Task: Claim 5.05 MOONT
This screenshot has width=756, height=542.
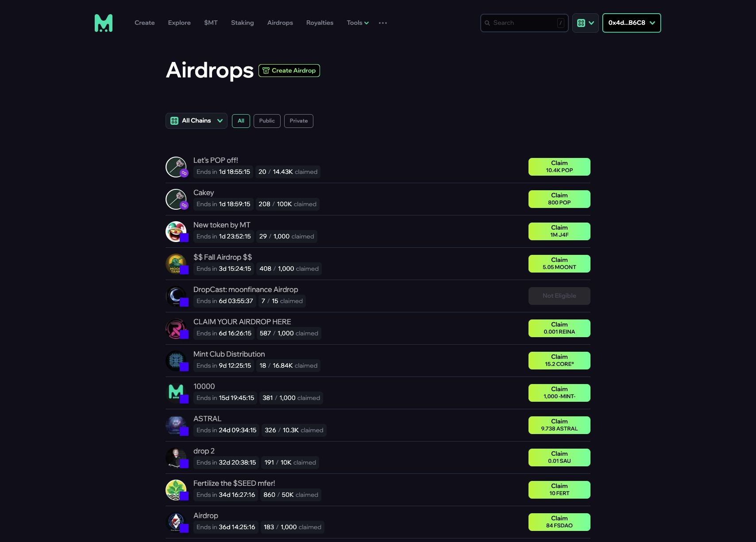Action: tap(559, 264)
